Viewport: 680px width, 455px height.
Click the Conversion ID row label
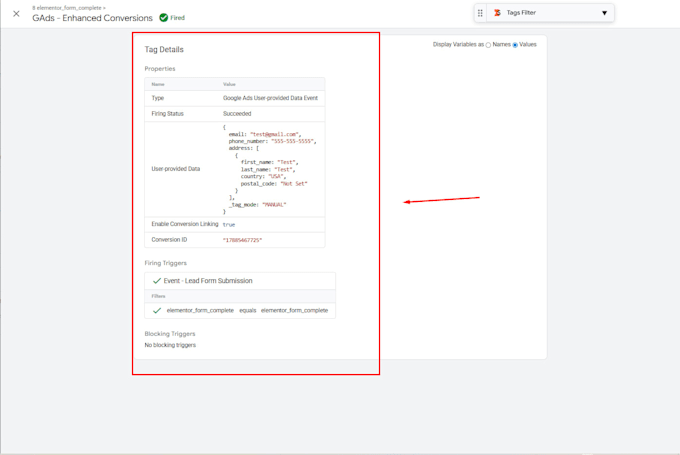[169, 240]
